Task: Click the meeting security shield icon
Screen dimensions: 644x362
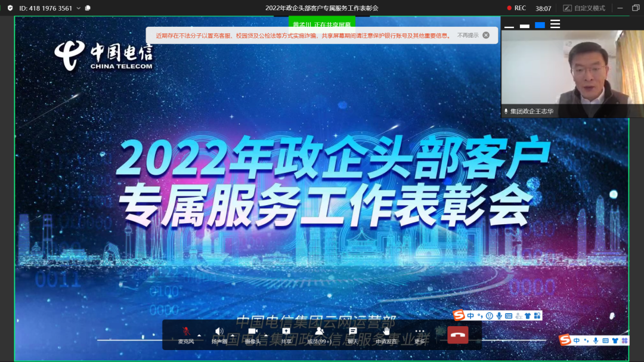Action: 10,8
